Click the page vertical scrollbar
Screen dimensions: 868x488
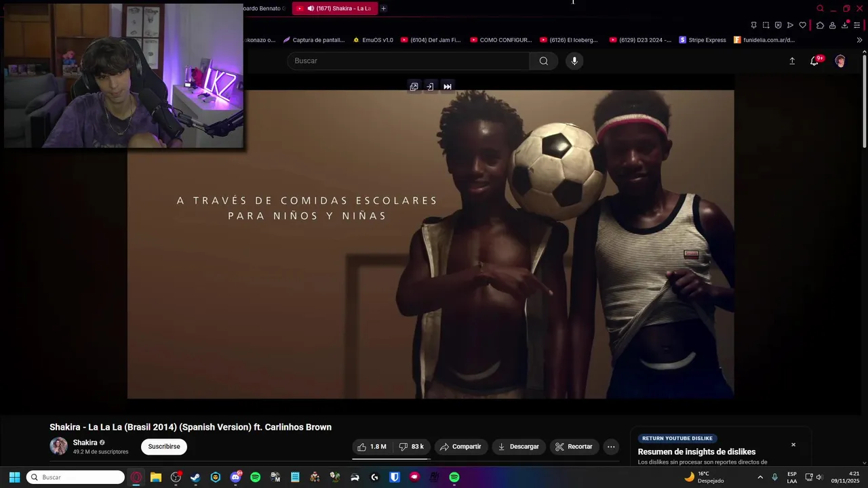click(x=865, y=102)
